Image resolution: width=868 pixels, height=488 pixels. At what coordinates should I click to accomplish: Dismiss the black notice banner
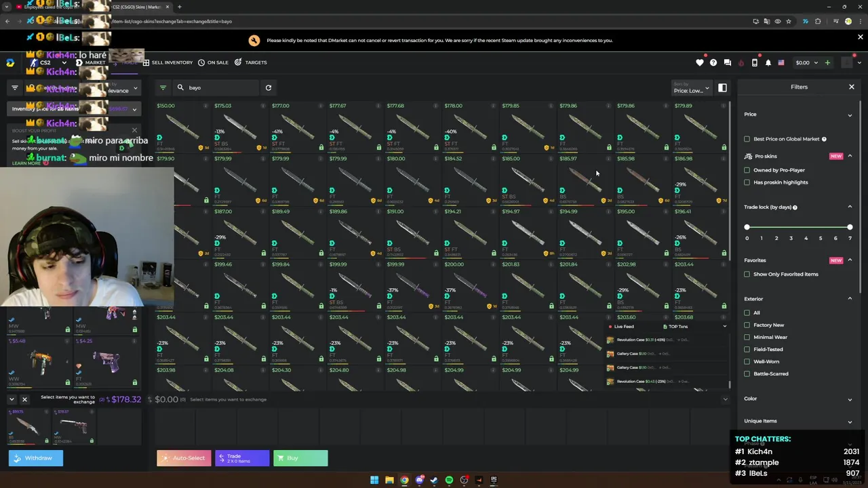point(861,37)
